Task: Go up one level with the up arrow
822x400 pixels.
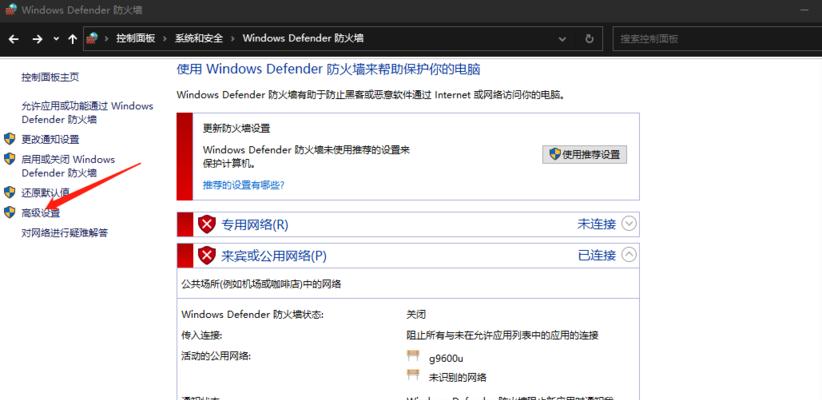Action: click(x=72, y=39)
